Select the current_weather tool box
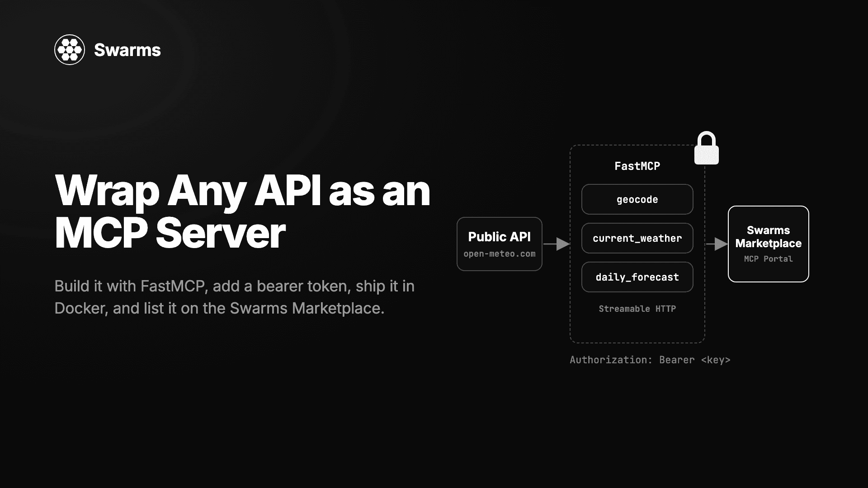 tap(637, 238)
